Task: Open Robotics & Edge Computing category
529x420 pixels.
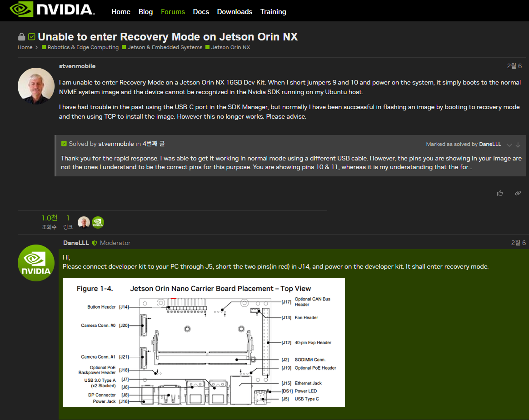Action: [80, 47]
